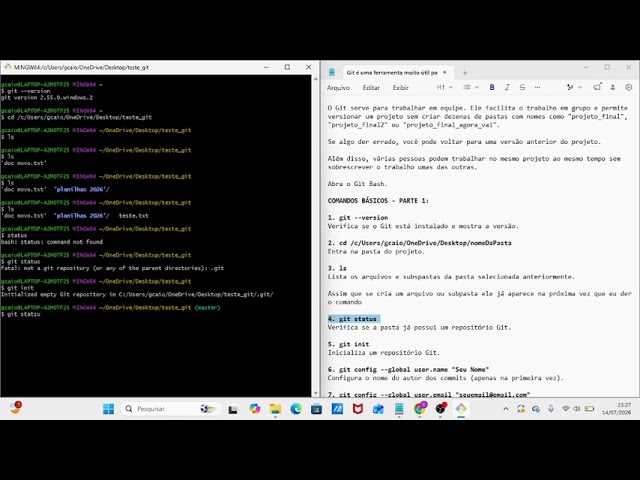This screenshot has height=480, width=640.
Task: Open Outlook from the taskbar
Action: click(378, 409)
